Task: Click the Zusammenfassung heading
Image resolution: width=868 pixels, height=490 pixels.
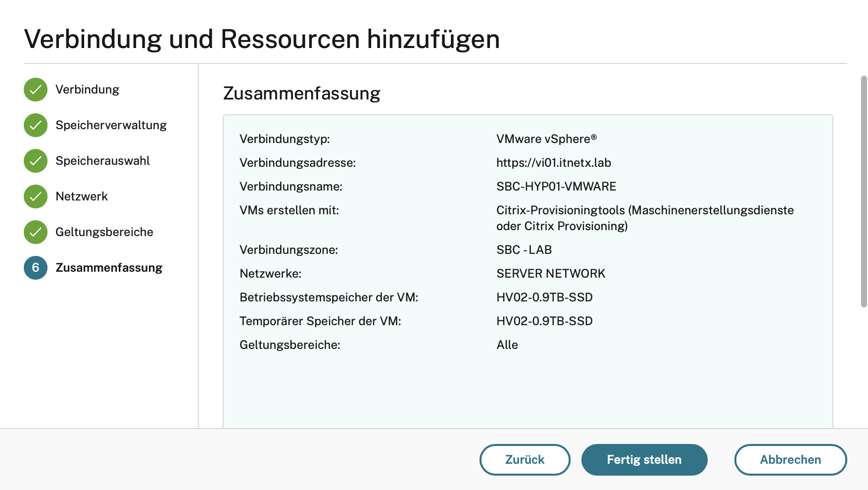Action: pyautogui.click(x=302, y=93)
